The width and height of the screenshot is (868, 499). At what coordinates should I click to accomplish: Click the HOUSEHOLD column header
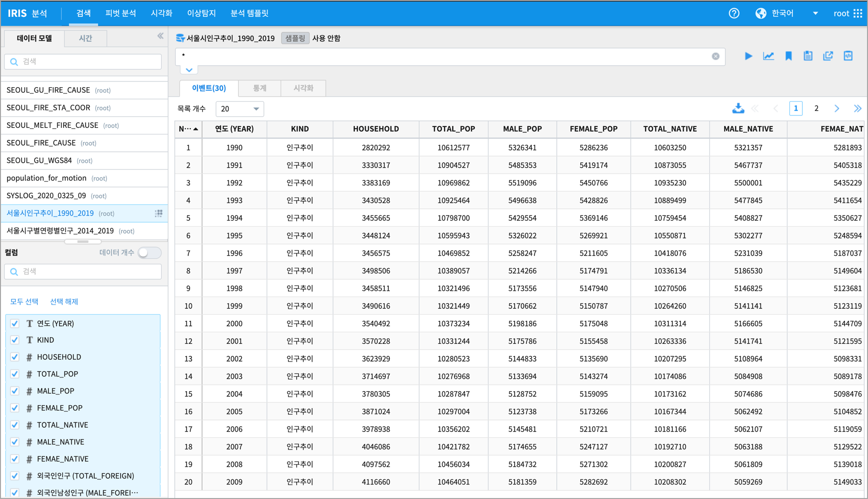point(376,129)
